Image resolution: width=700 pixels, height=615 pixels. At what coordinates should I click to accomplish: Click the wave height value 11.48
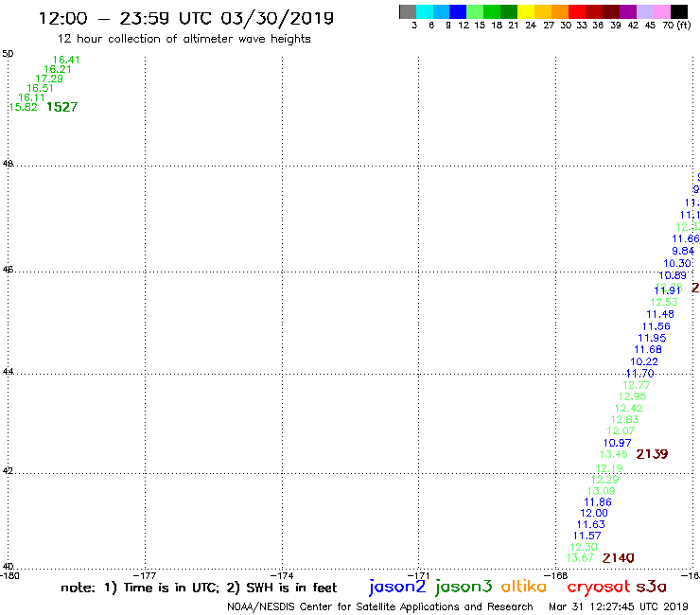[660, 314]
